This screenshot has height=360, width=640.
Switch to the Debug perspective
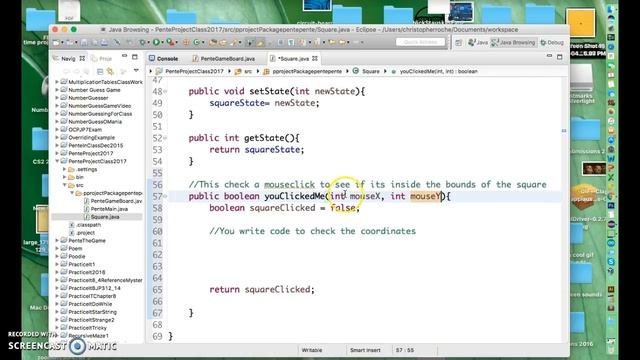coord(552,42)
